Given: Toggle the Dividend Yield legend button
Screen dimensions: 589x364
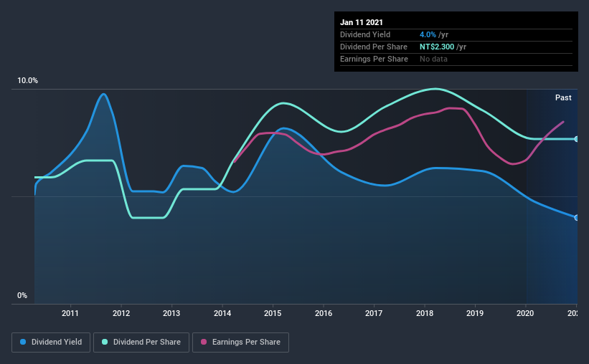Looking at the screenshot, I should [51, 343].
